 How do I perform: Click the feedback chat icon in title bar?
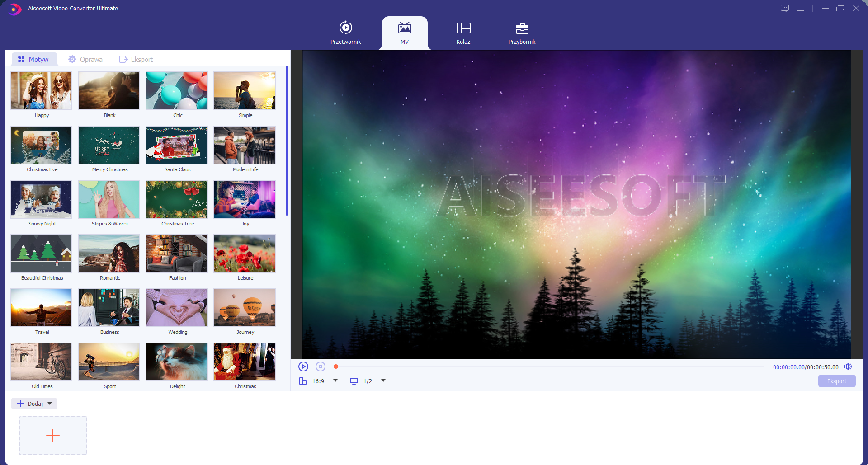click(785, 8)
